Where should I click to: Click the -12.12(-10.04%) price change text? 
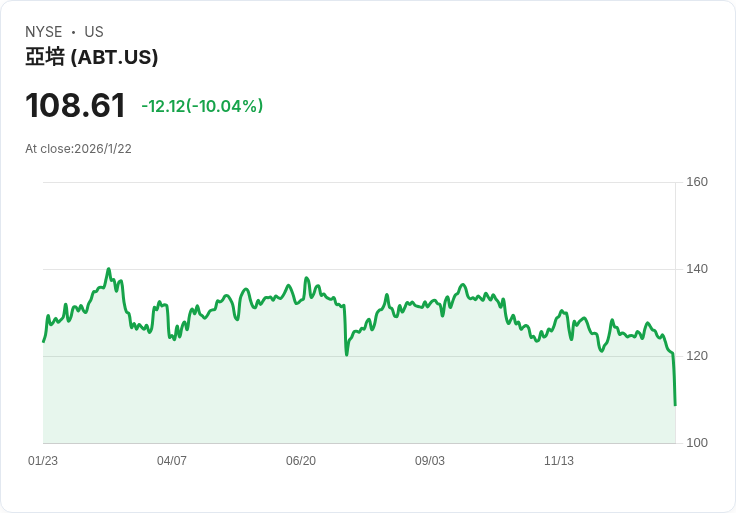pos(202,106)
